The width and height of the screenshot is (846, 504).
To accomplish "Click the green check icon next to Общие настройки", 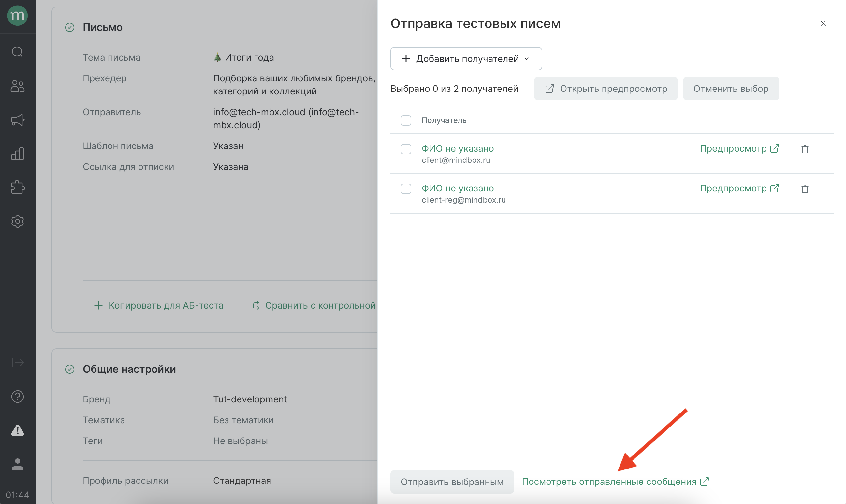I will [70, 369].
